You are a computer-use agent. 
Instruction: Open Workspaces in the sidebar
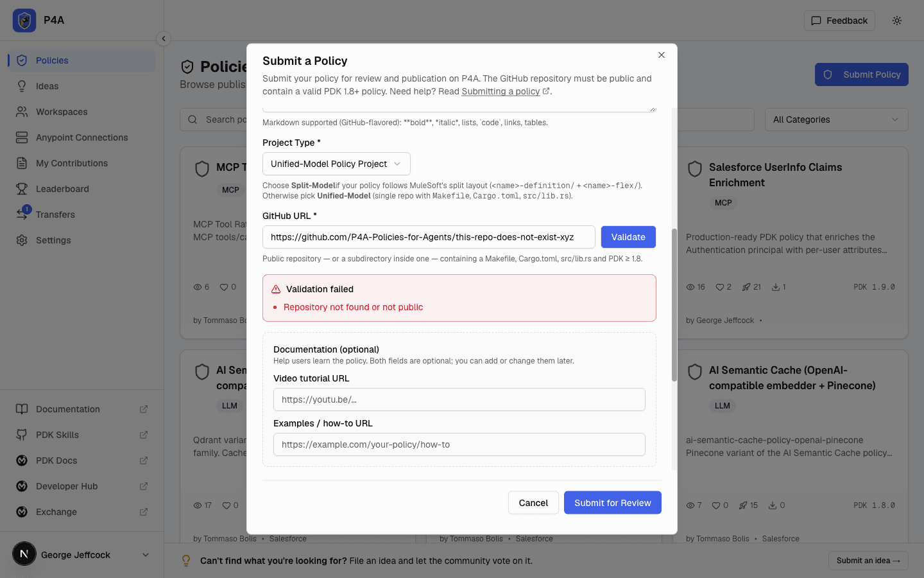point(81,112)
